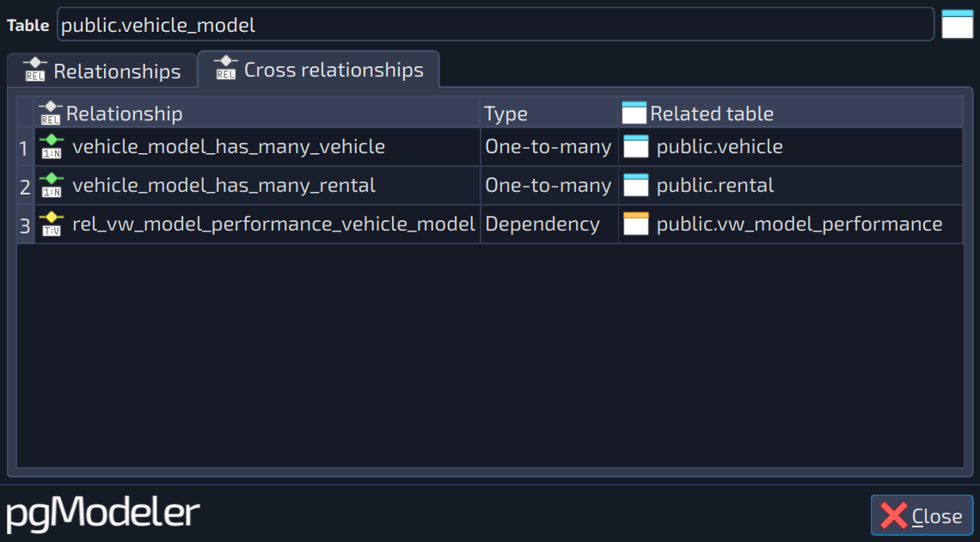Sort by the Type column header
This screenshot has height=542, width=980.
coord(548,114)
